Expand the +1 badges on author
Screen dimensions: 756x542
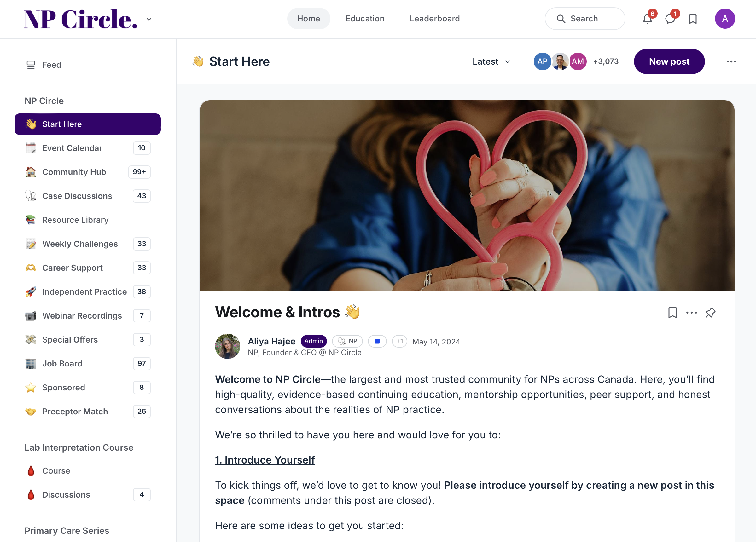[x=399, y=341]
